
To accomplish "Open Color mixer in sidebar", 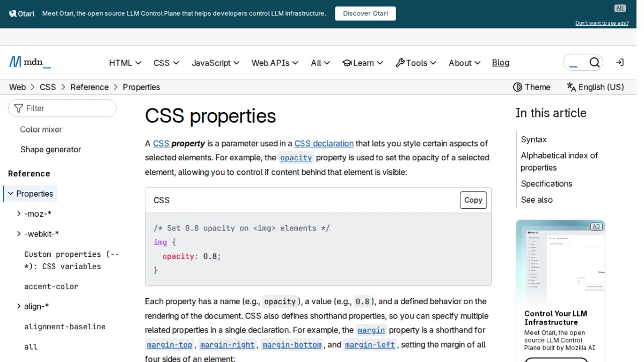I will point(41,129).
